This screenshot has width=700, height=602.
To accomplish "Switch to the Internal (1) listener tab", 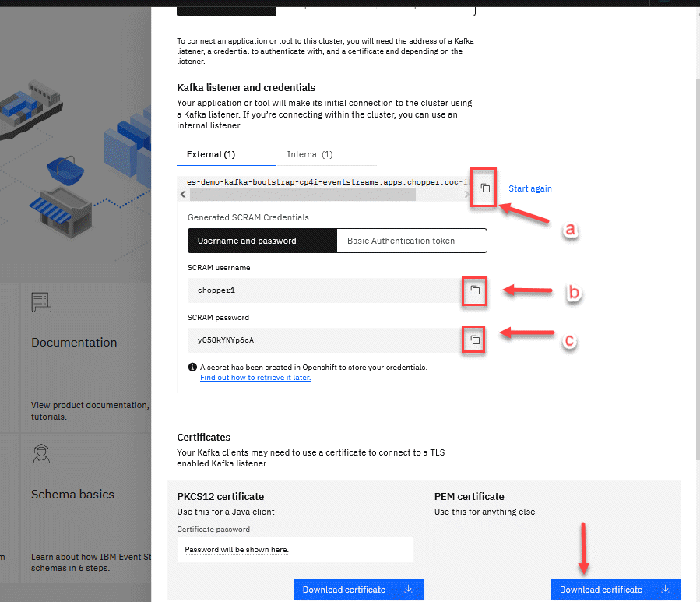I will tap(309, 154).
